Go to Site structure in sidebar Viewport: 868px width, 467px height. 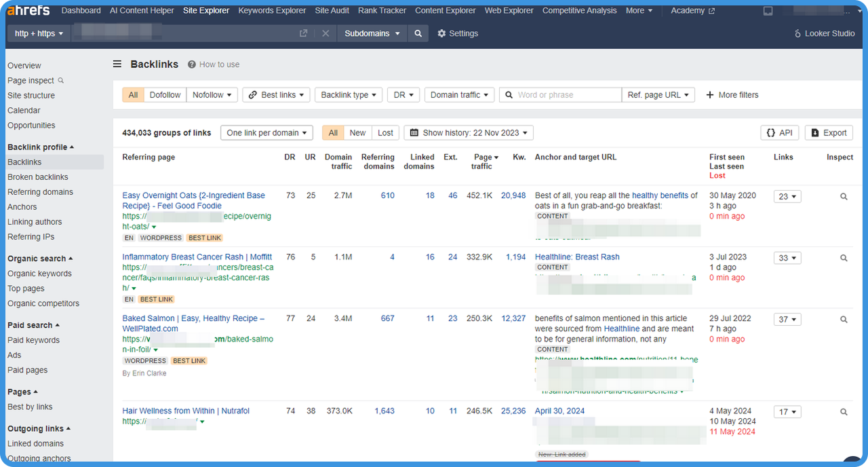pos(31,96)
